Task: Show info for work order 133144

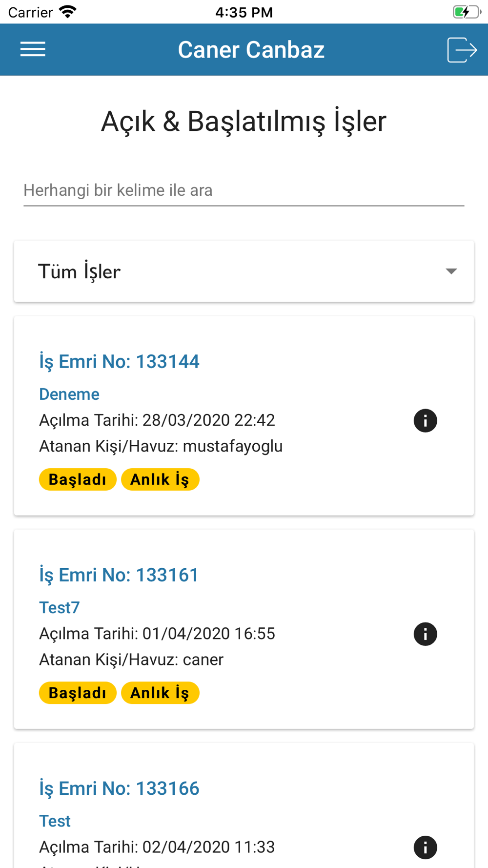Action: pos(425,420)
